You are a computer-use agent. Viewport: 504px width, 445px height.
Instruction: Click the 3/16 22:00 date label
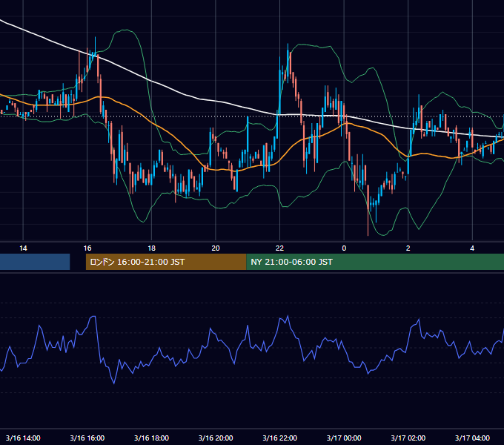[x=279, y=438]
